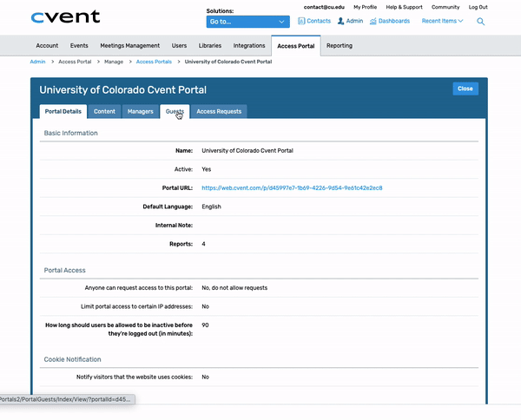This screenshot has height=420, width=521.
Task: Switch to the Access Requests tab
Action: [x=219, y=112]
